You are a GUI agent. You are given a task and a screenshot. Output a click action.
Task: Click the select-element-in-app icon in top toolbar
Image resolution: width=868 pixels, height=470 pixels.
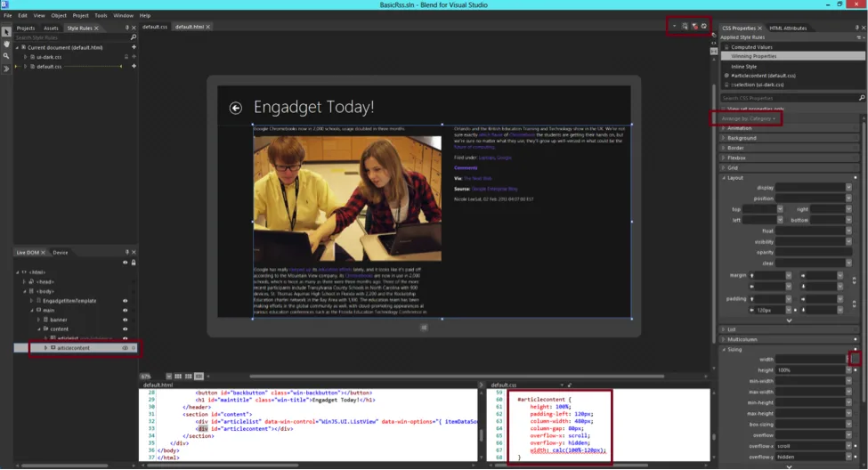point(685,26)
